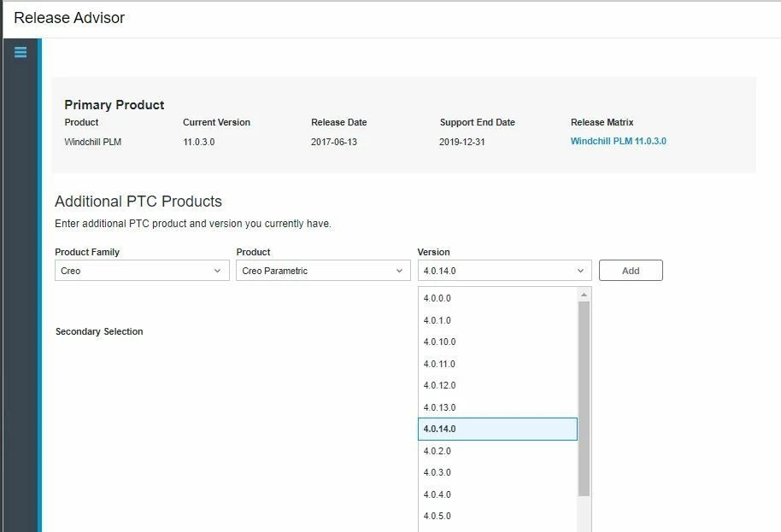Click the Add button

click(x=631, y=271)
